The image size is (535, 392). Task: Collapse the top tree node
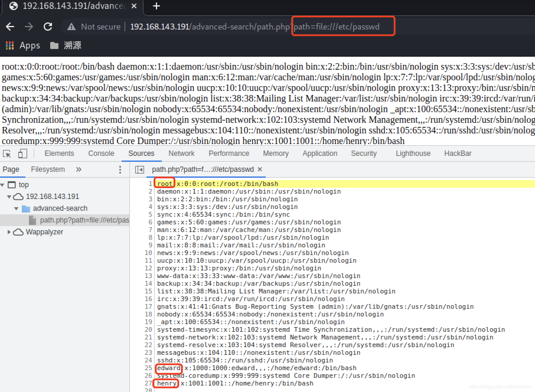2,185
